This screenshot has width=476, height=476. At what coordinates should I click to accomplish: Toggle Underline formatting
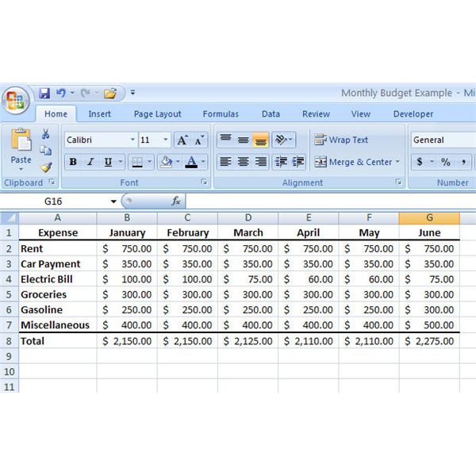[x=108, y=162]
